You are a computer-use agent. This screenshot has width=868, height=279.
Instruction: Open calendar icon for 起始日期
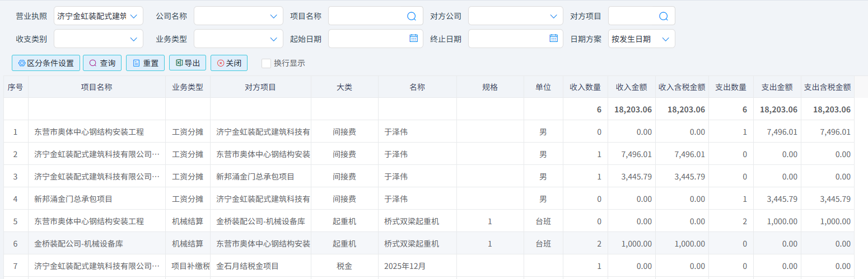click(x=413, y=39)
